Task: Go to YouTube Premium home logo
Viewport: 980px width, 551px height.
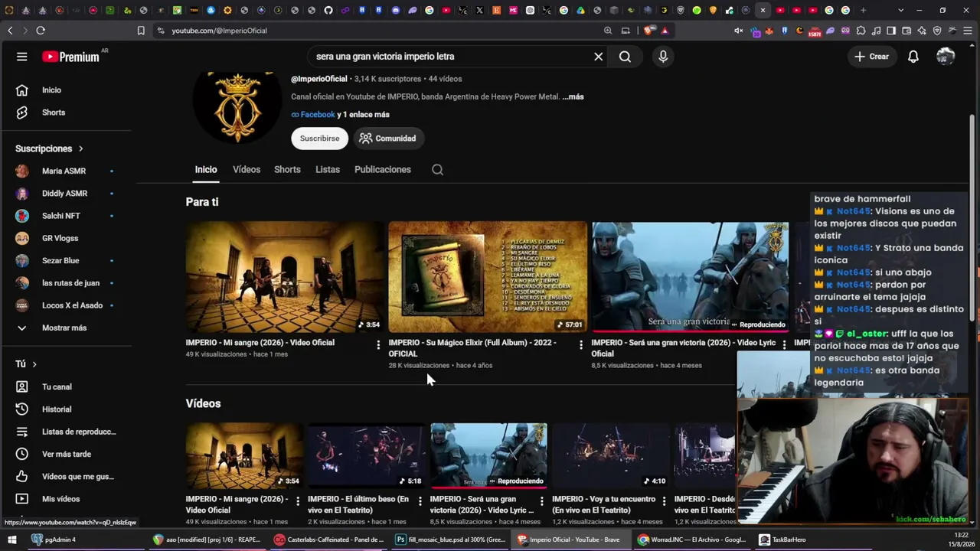Action: tap(70, 57)
